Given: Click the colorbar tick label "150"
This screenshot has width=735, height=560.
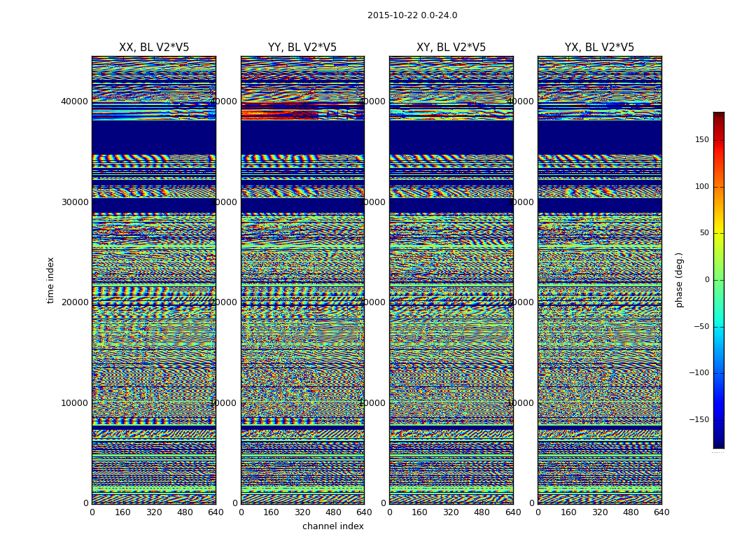Looking at the screenshot, I should (702, 139).
